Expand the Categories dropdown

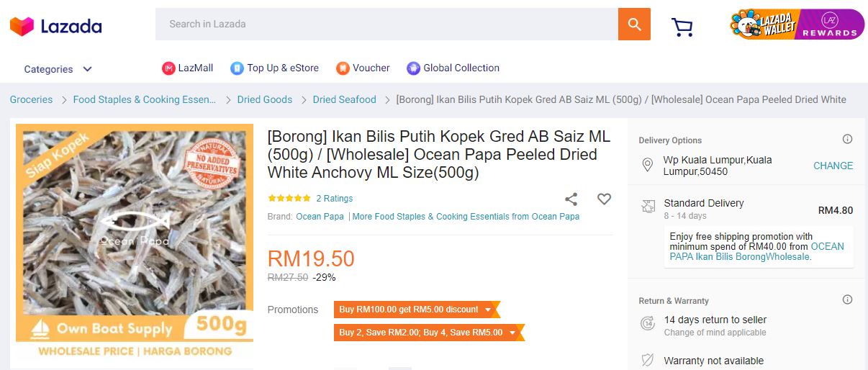[x=58, y=69]
